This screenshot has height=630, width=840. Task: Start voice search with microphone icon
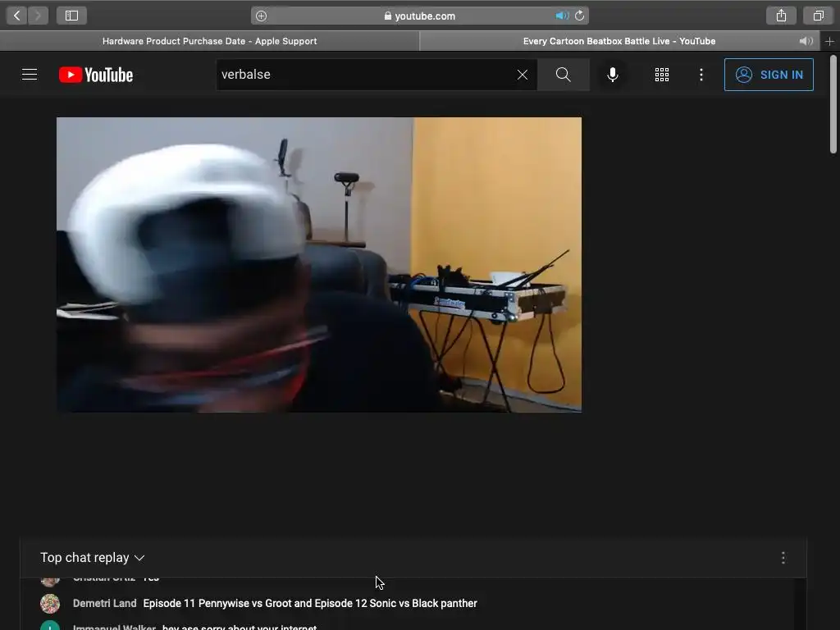[x=612, y=75]
